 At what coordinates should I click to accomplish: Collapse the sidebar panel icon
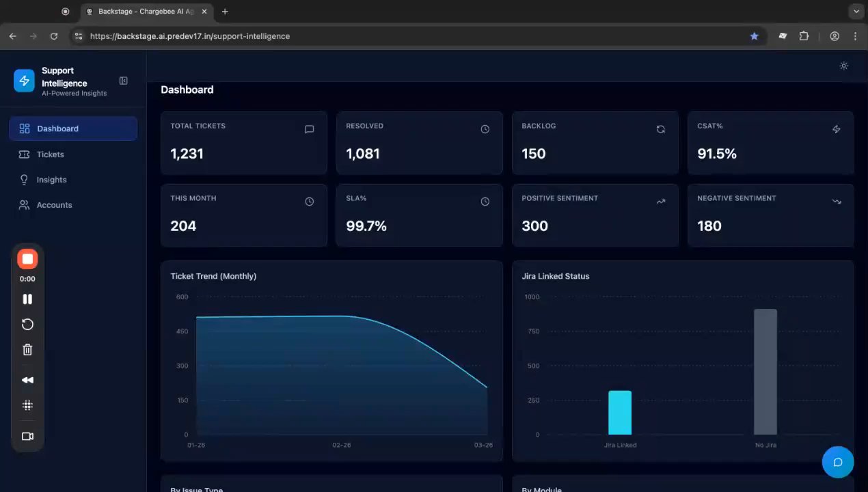pos(124,81)
